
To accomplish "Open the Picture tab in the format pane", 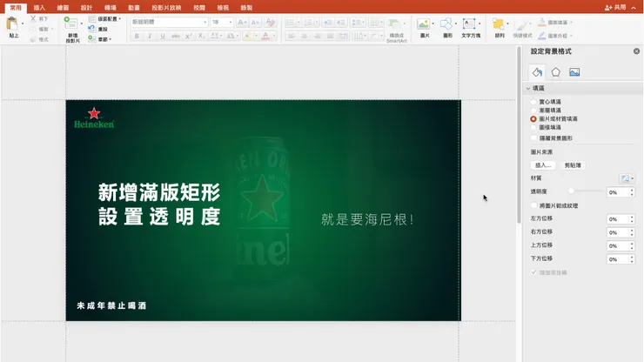I will pos(574,72).
